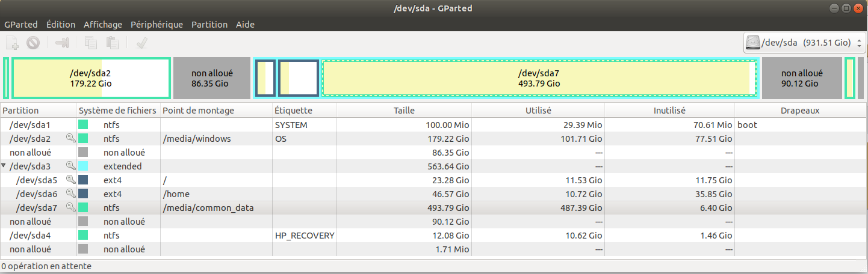Open the Périphérique menu

157,25
